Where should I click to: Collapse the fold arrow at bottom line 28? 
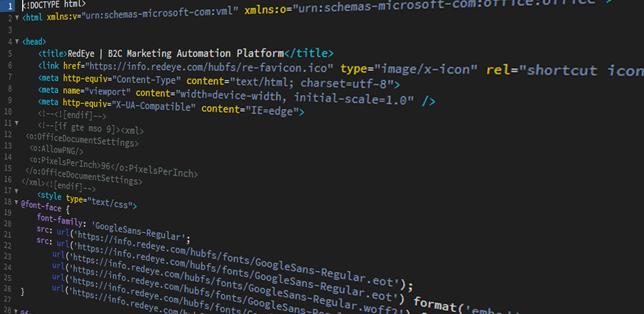click(x=16, y=311)
